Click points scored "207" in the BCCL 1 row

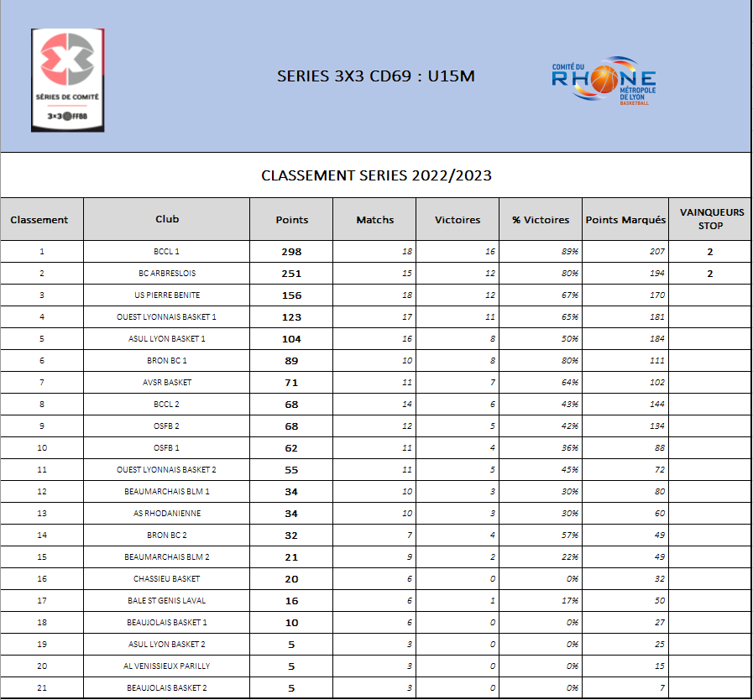(657, 252)
